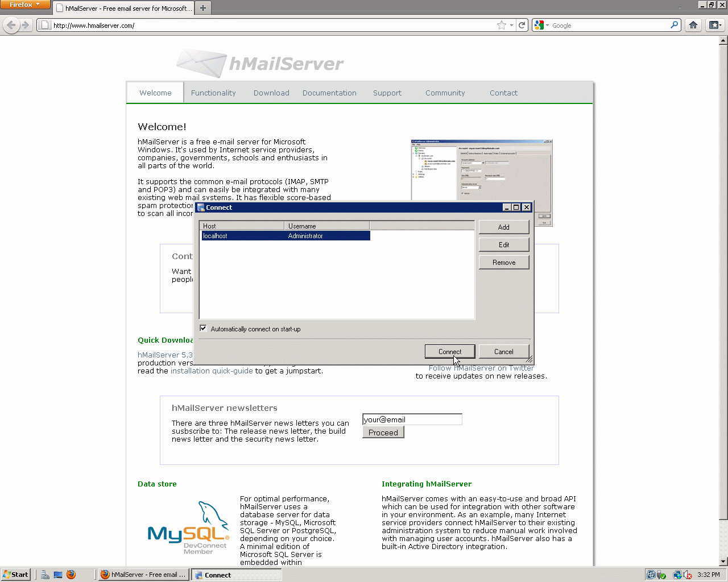The width and height of the screenshot is (728, 582).
Task: Click the Firefox back arrow button
Action: 11,25
